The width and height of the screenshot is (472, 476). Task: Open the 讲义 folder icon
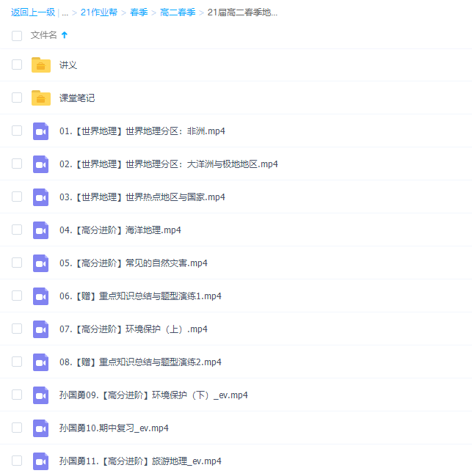[x=41, y=65]
